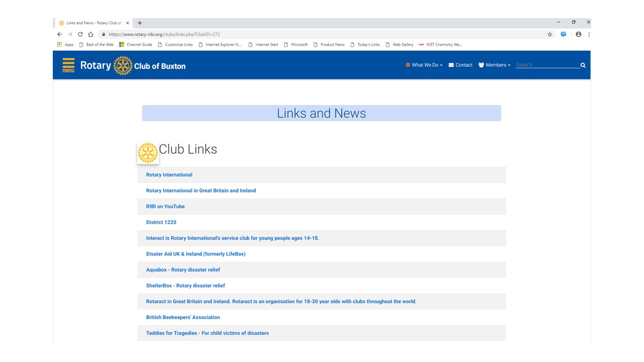Open Teddies for Tragedies link
This screenshot has width=644, height=362.
[x=207, y=333]
